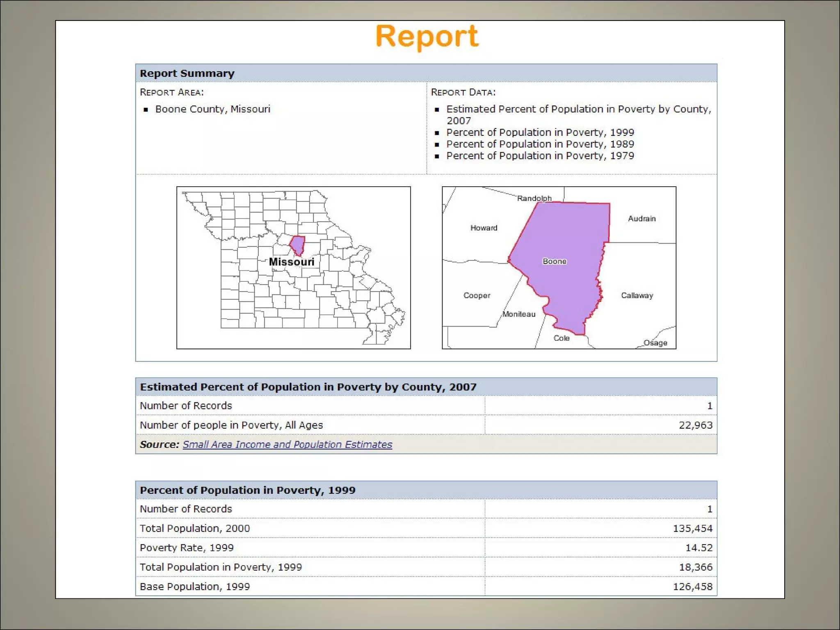The image size is (840, 630).
Task: Click the Cole county label
Action: (x=561, y=338)
